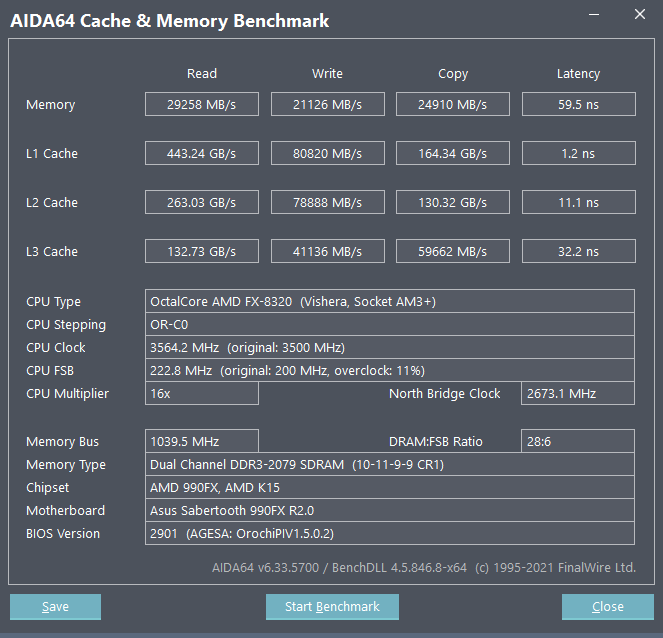Click the Memory Bus 1039.5 MHz field
This screenshot has height=638, width=663.
pos(202,441)
